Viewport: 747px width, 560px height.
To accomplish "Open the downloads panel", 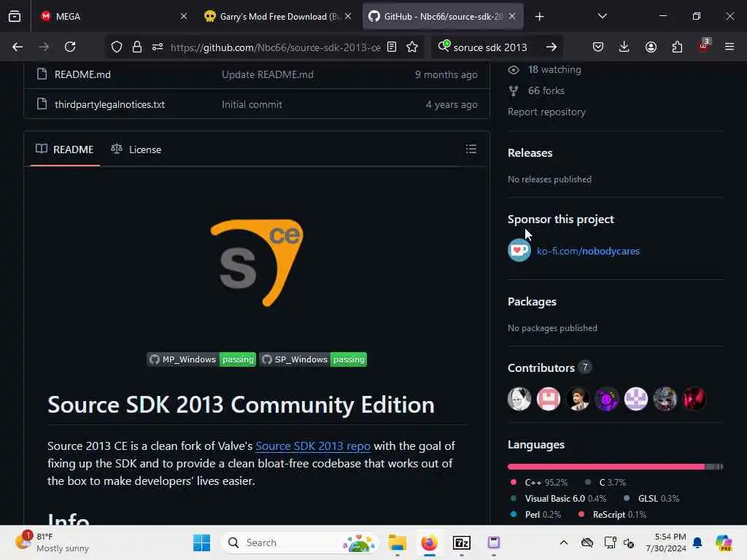I will coord(624,47).
